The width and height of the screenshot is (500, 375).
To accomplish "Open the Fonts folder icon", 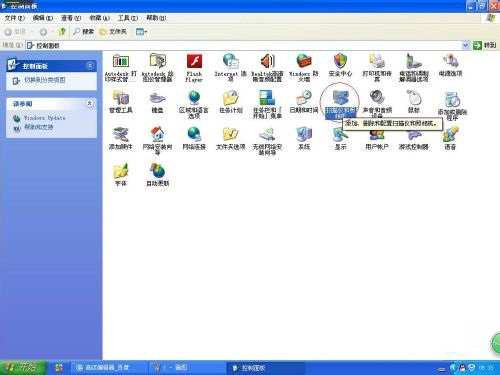I will click(121, 171).
